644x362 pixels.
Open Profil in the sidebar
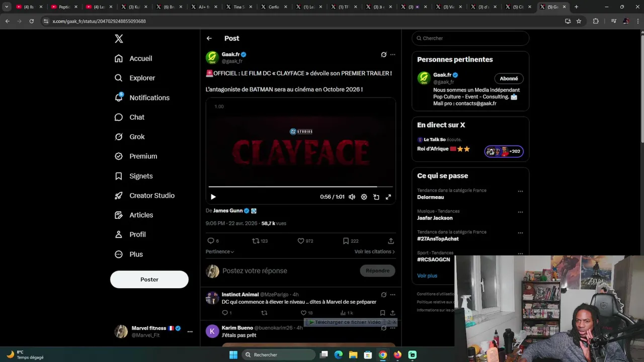(130, 235)
